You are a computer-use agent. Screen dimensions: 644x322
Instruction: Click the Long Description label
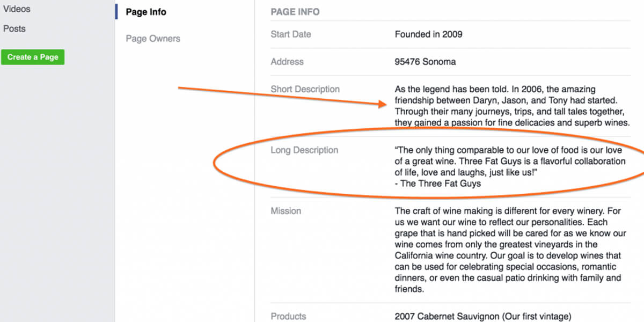click(x=304, y=150)
